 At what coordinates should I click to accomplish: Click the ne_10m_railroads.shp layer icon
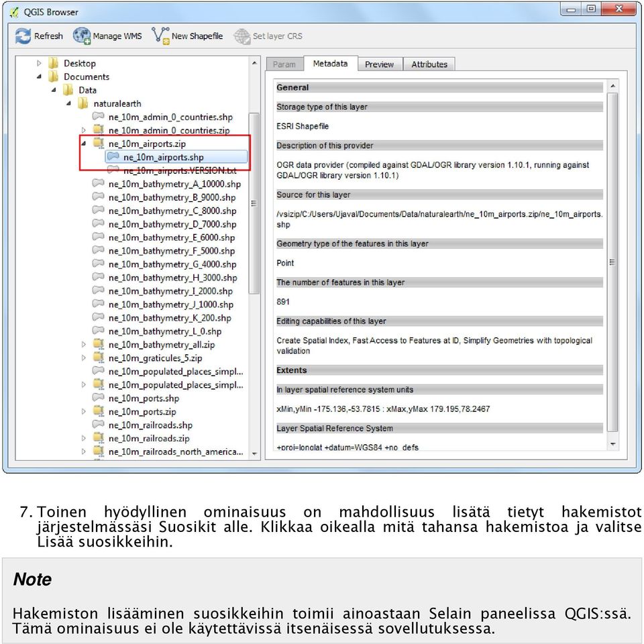(98, 424)
